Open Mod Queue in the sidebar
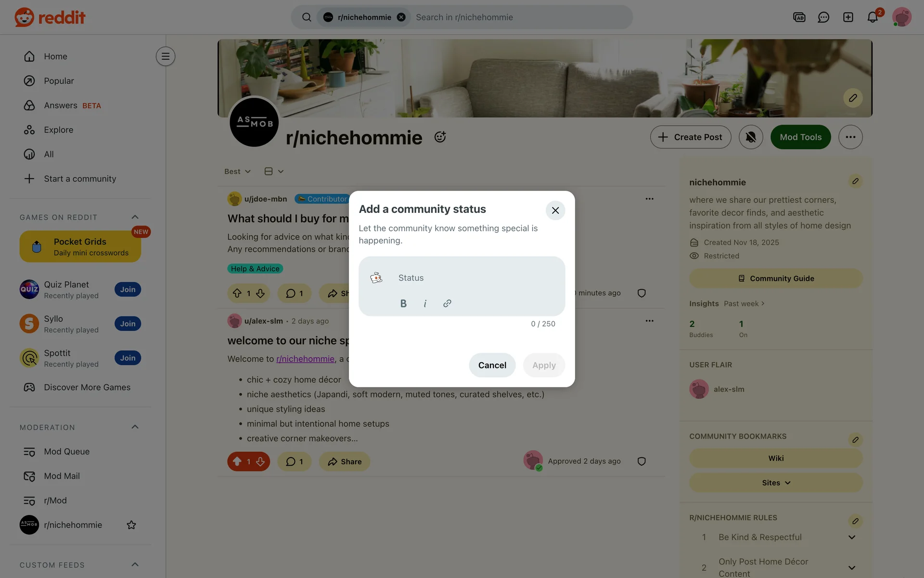 click(x=66, y=452)
